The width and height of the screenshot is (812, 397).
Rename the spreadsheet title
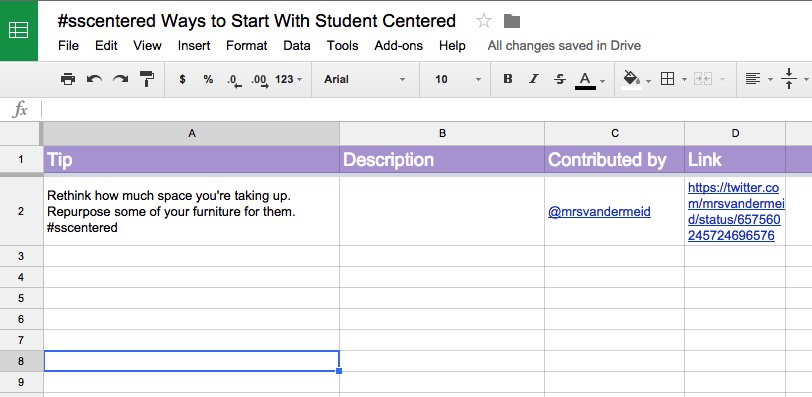click(x=256, y=21)
